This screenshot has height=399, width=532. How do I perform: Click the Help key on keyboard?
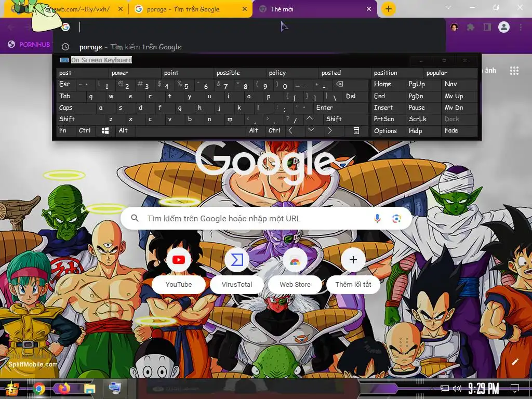(x=423, y=130)
